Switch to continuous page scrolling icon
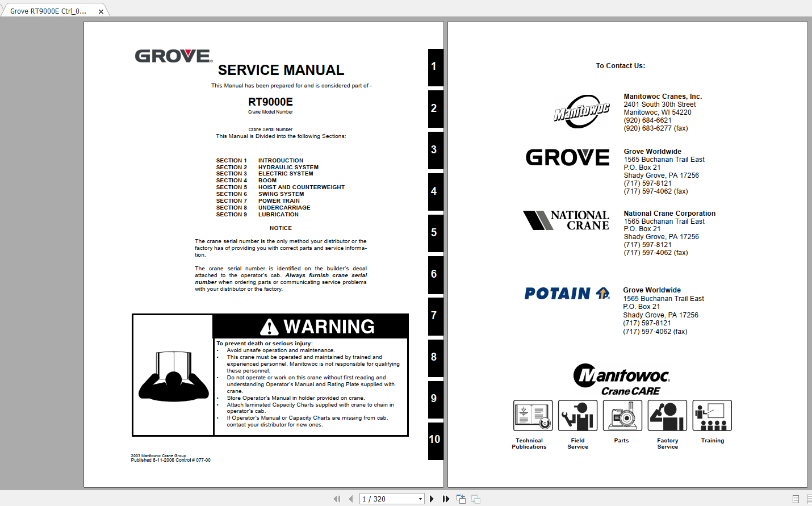The width and height of the screenshot is (812, 506). click(x=810, y=498)
